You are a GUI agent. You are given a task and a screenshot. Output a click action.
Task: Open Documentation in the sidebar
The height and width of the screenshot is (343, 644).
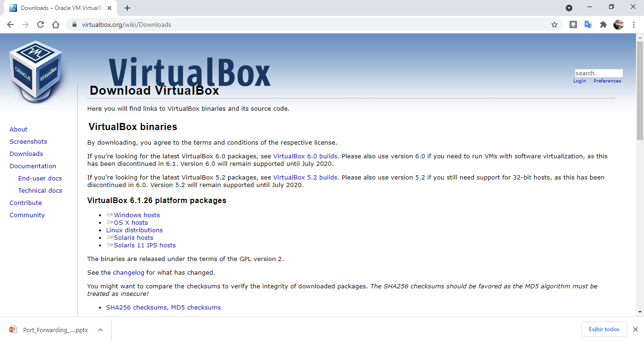(x=33, y=166)
